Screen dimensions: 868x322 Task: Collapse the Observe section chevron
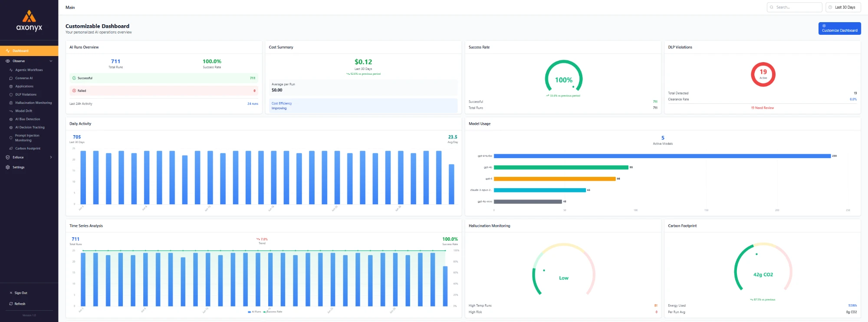[51, 61]
